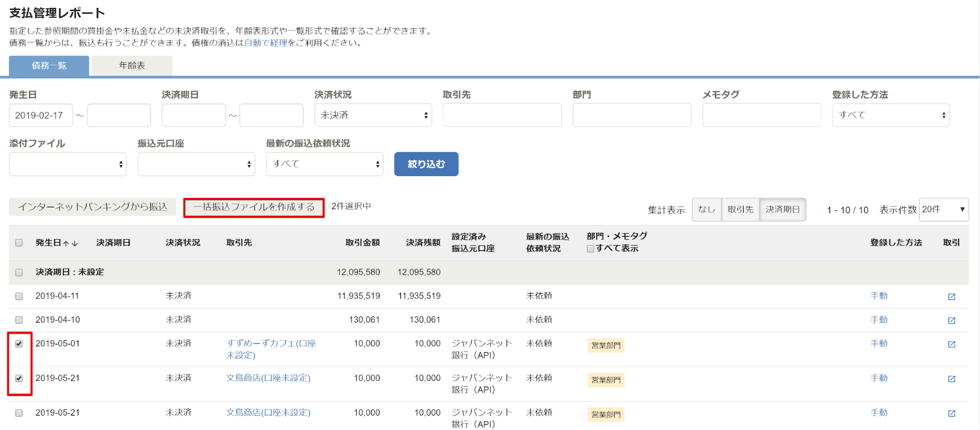Open transaction details icon for 2019-05-01 row

pos(952,344)
